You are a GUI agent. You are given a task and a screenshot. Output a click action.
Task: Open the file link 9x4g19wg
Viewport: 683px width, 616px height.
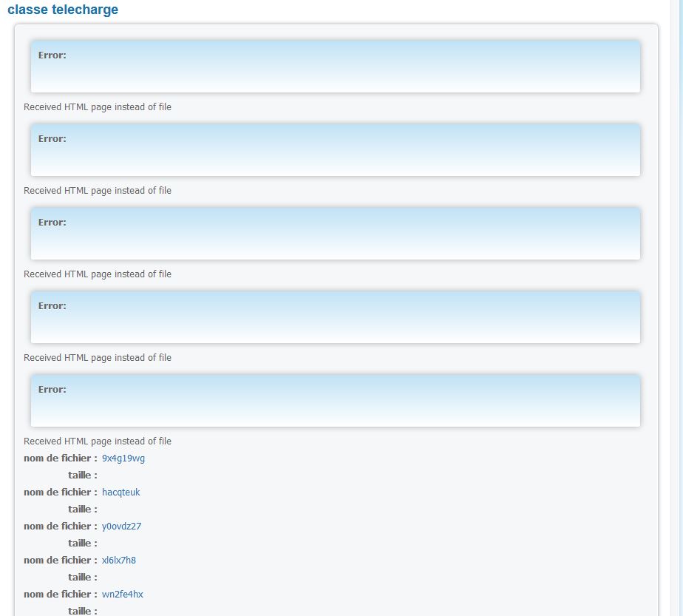pyautogui.click(x=123, y=458)
